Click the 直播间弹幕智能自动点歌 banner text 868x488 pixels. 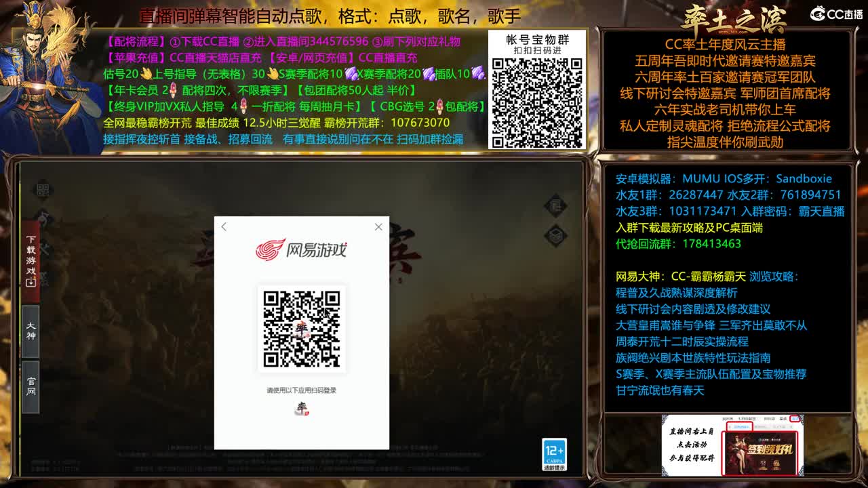[330, 16]
